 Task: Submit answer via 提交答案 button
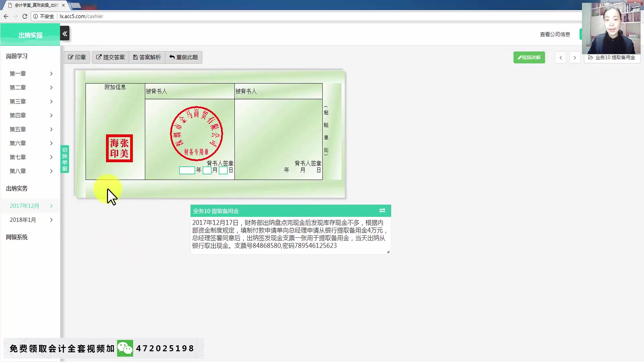click(110, 57)
